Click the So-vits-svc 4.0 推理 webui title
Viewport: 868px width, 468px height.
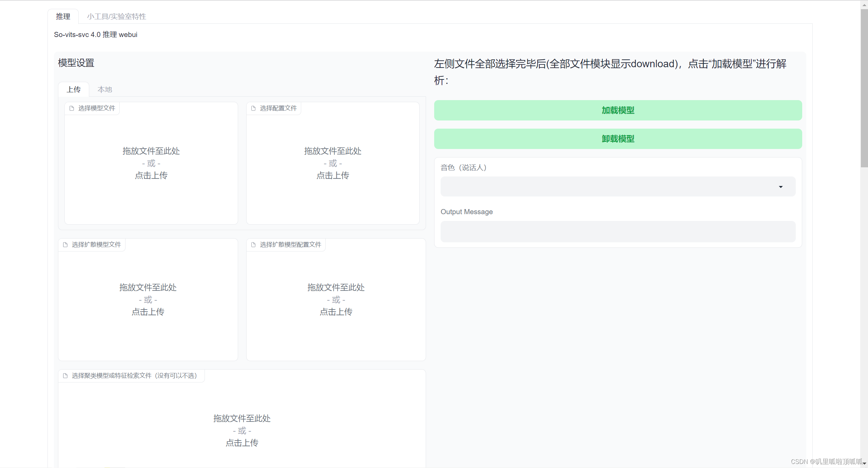click(x=96, y=35)
